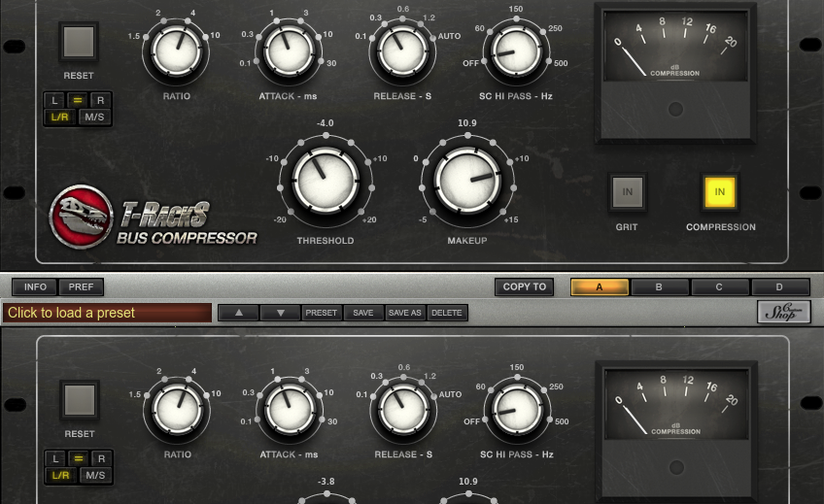Toggle the GRIT IN button
Image resolution: width=824 pixels, height=504 pixels.
pos(628,192)
